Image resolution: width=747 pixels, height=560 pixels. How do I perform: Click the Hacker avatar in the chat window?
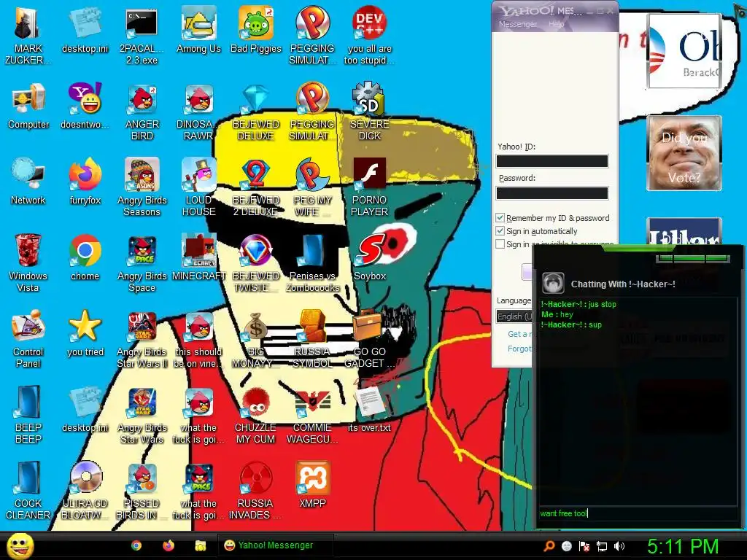[x=553, y=284]
